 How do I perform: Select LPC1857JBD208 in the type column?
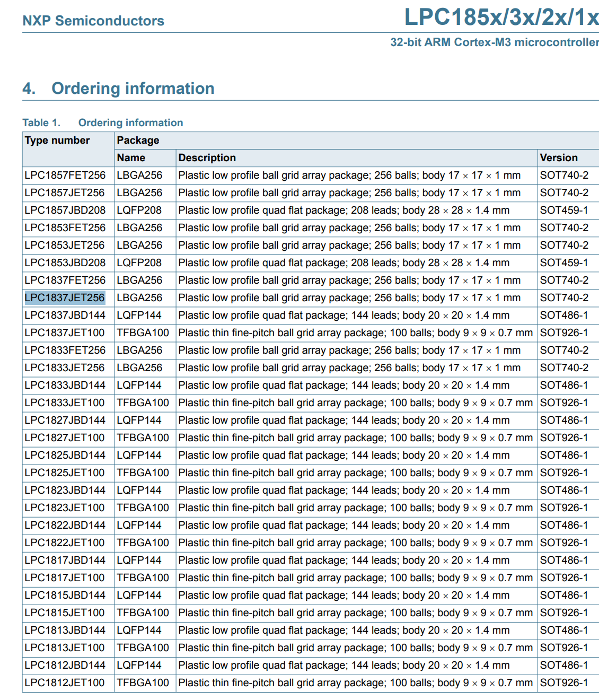pyautogui.click(x=65, y=210)
